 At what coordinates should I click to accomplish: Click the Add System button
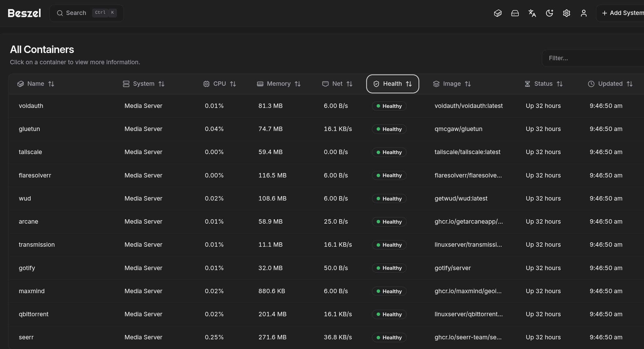click(622, 13)
